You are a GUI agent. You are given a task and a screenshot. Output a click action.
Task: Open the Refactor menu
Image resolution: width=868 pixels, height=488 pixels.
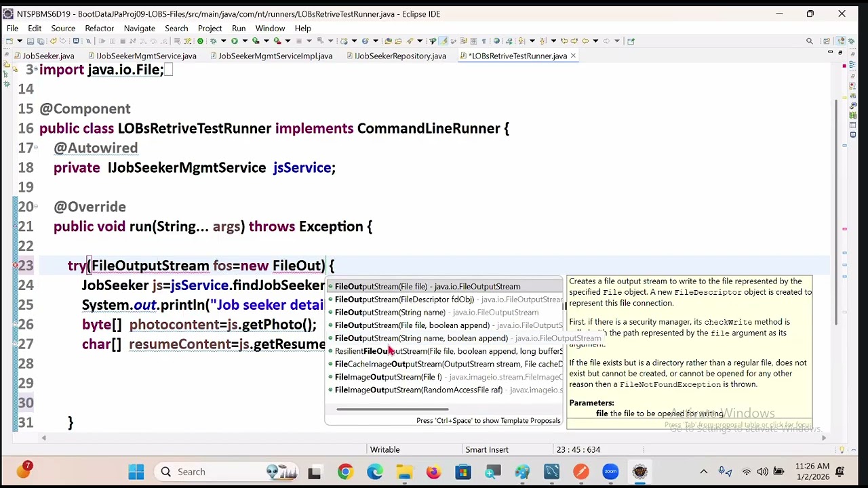(x=99, y=28)
